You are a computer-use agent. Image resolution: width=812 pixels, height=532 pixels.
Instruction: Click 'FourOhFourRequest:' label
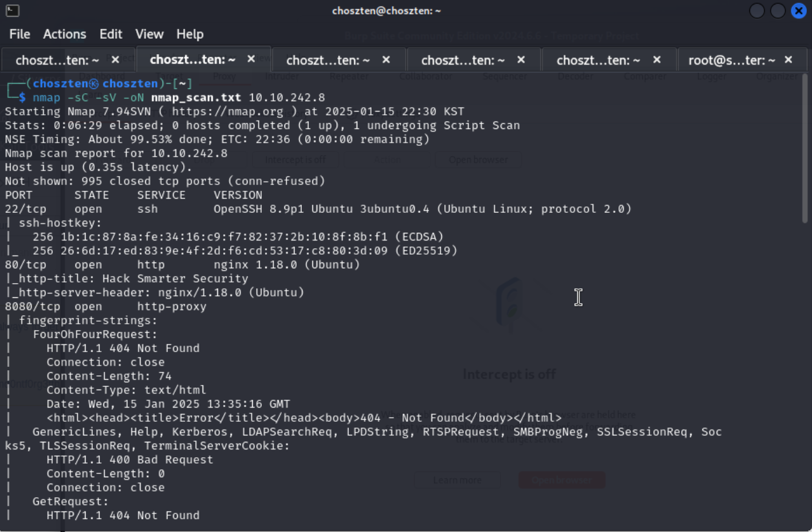(x=95, y=334)
